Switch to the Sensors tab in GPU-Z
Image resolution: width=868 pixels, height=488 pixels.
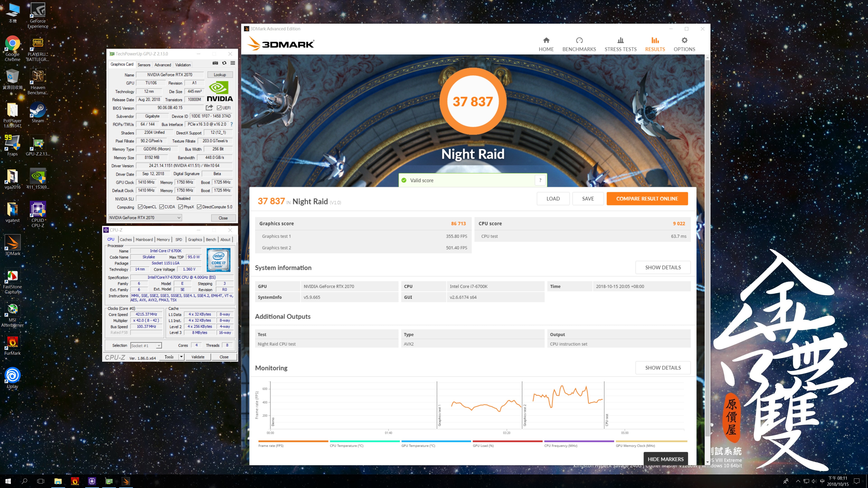(144, 65)
